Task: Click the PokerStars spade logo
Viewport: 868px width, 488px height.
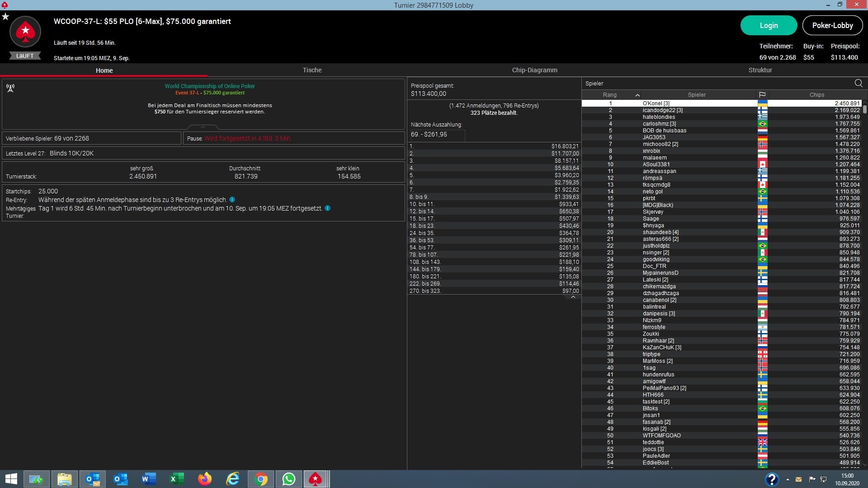Action: click(25, 32)
